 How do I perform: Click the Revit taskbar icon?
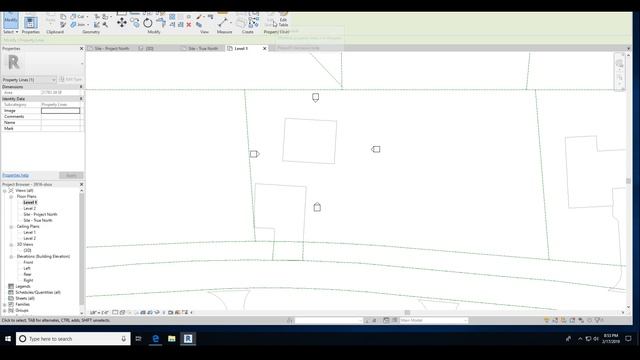tap(188, 339)
